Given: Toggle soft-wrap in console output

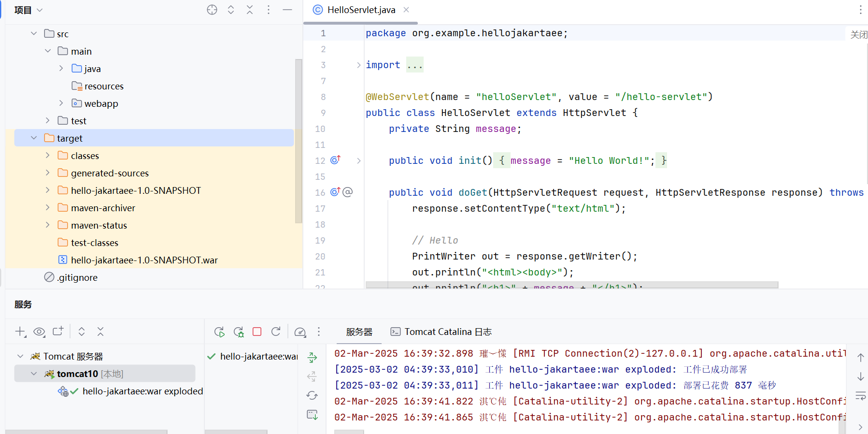Looking at the screenshot, I should [x=861, y=396].
